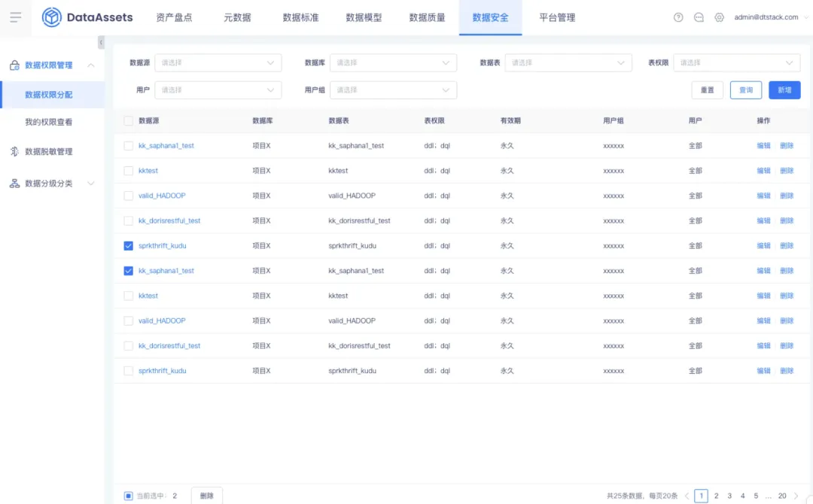Open the 表权限 dropdown filter

coord(736,62)
